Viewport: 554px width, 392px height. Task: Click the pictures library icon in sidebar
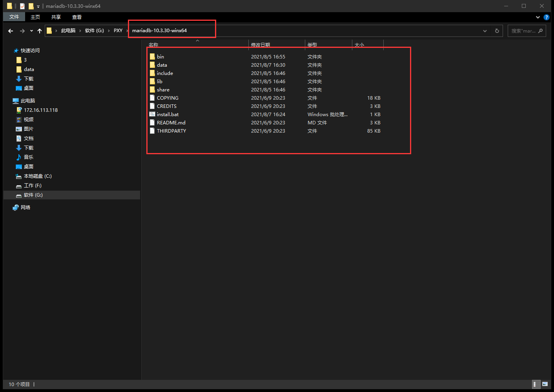point(19,129)
